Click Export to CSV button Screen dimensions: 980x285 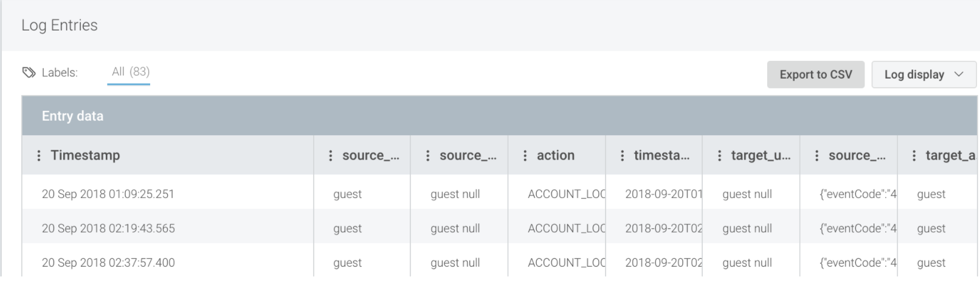tap(816, 74)
